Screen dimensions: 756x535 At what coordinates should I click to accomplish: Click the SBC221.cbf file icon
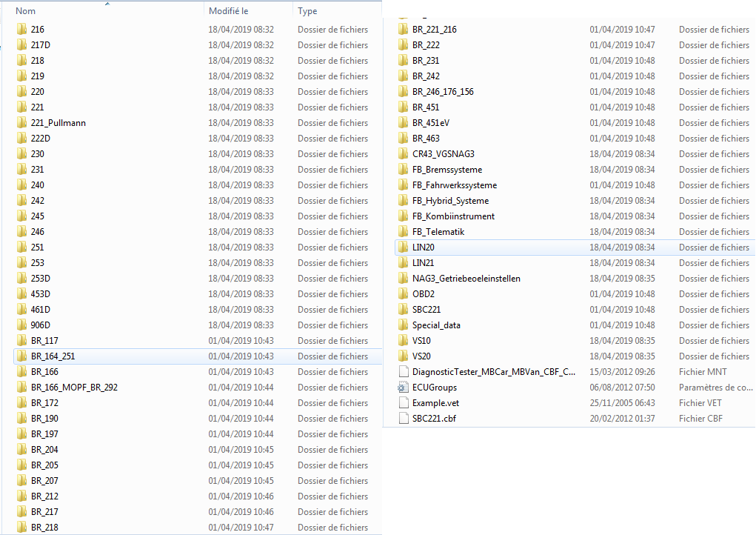pyautogui.click(x=403, y=419)
